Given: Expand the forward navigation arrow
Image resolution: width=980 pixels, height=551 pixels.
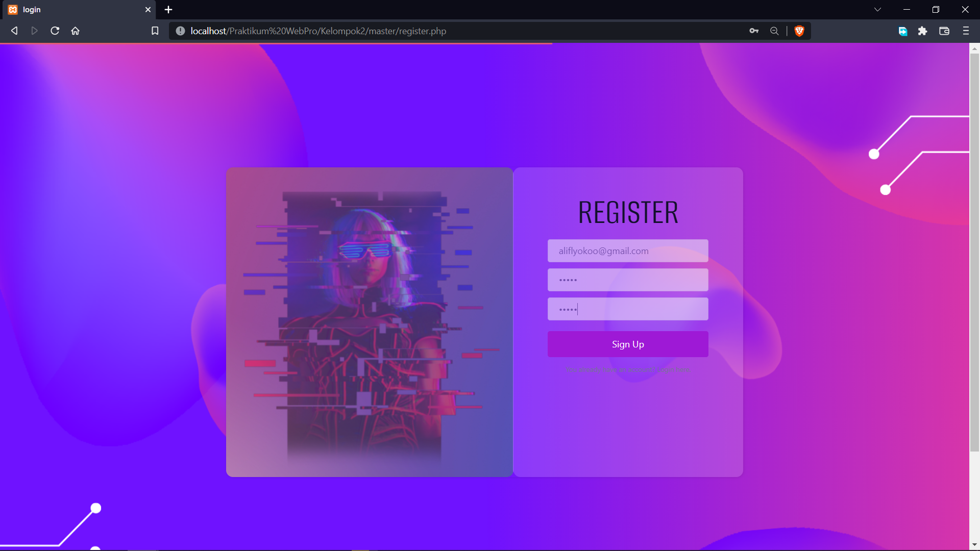Looking at the screenshot, I should 34,31.
